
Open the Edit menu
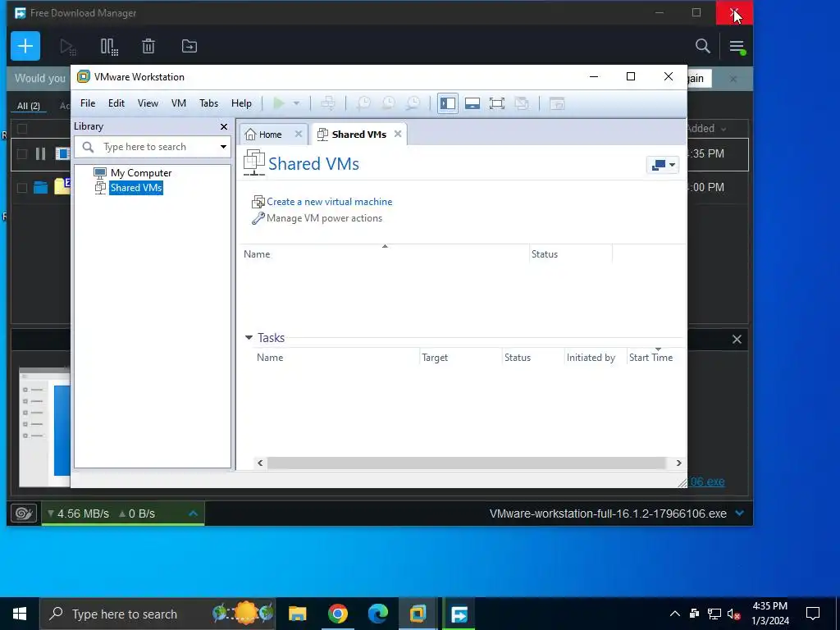tap(116, 103)
